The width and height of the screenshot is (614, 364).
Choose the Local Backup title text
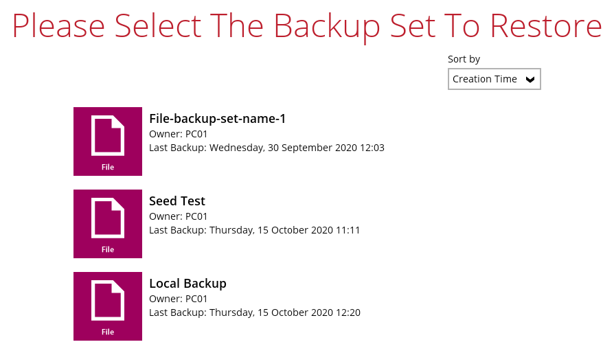(x=187, y=284)
